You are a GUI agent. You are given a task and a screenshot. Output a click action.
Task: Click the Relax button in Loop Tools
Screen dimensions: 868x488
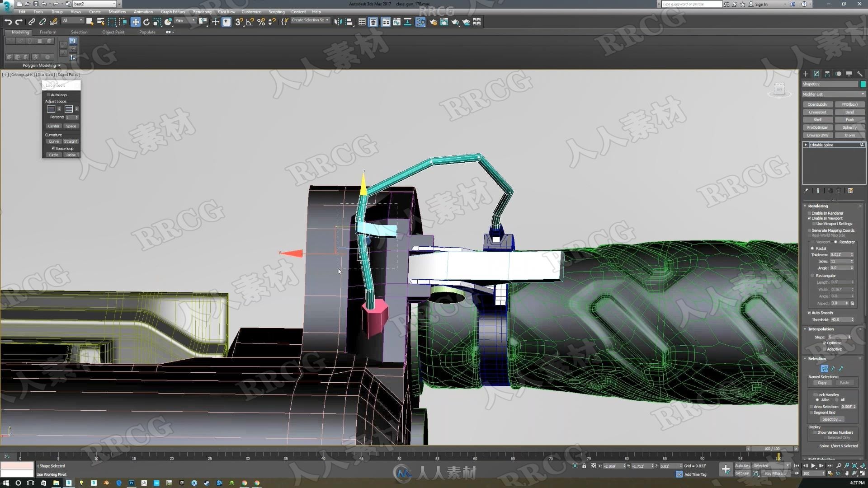coord(71,155)
